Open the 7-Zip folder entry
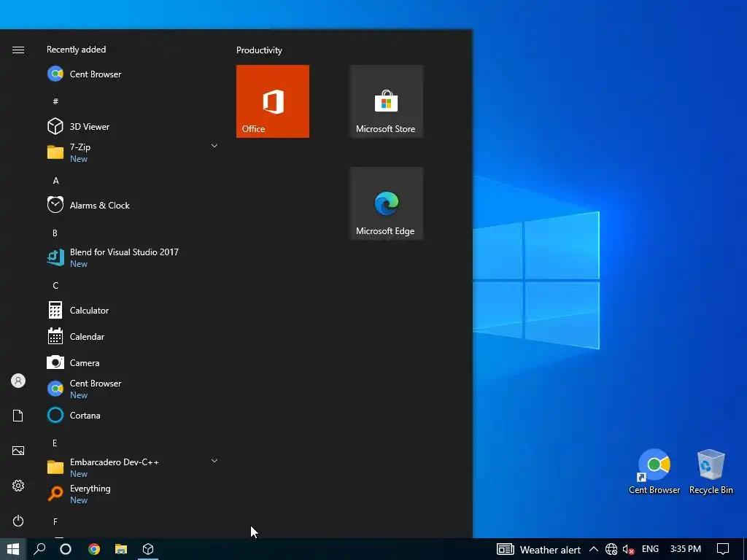Screen dimensions: 747x560 click(132, 153)
